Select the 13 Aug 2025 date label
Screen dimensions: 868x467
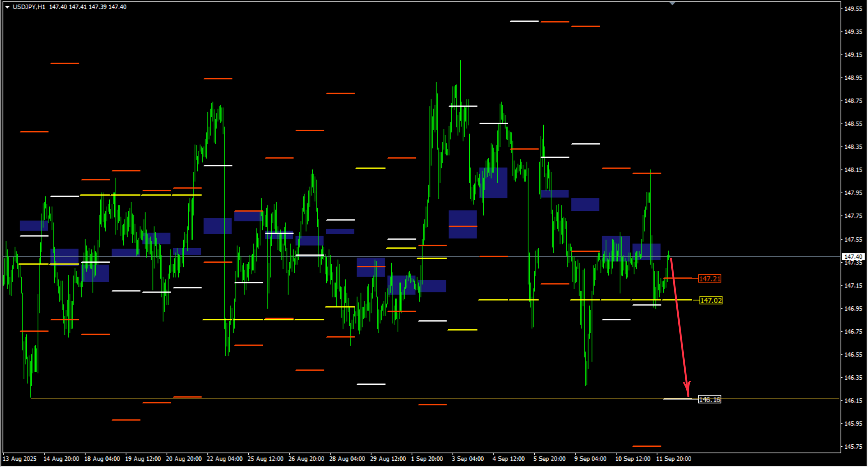coord(20,459)
